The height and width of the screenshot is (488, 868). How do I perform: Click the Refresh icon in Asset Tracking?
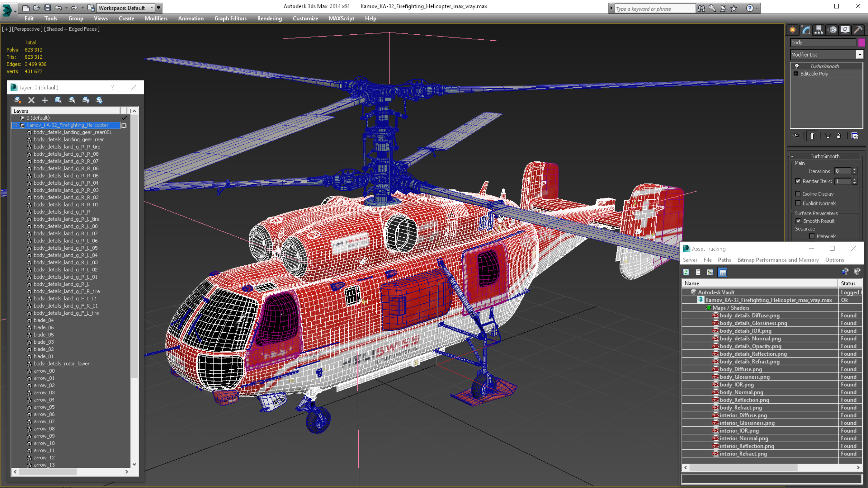coord(686,272)
